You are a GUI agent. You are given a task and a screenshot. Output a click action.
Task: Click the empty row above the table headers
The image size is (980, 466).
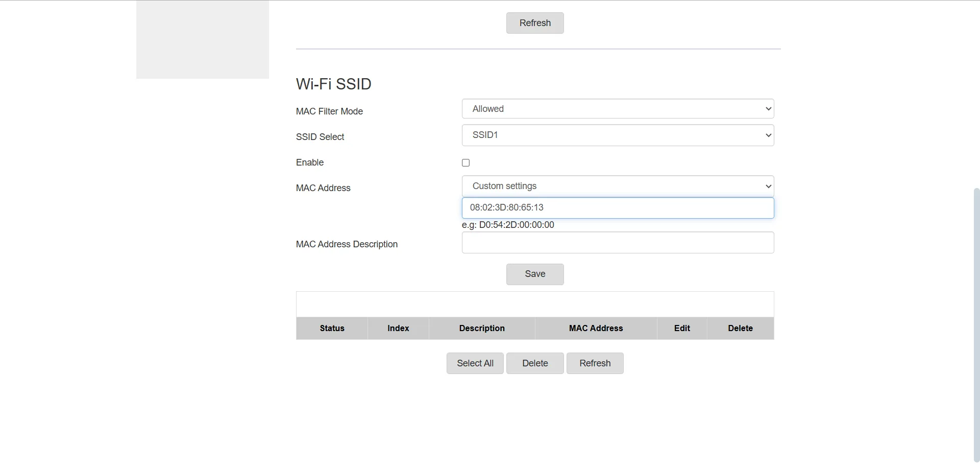pos(534,304)
